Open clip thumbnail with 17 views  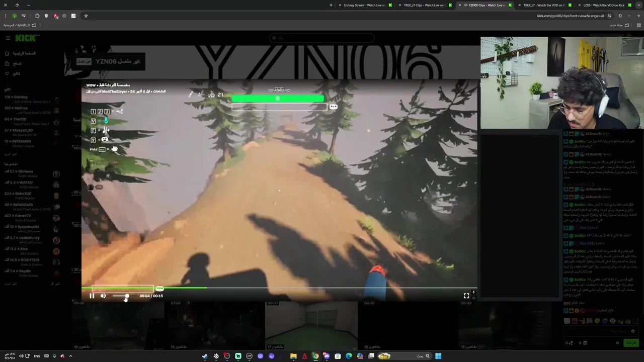click(x=311, y=325)
